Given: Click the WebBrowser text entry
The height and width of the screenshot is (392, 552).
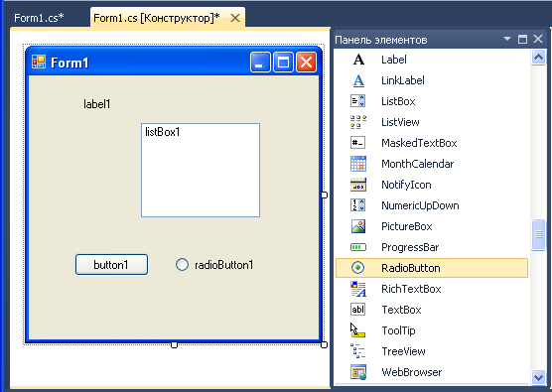Looking at the screenshot, I should point(412,372).
